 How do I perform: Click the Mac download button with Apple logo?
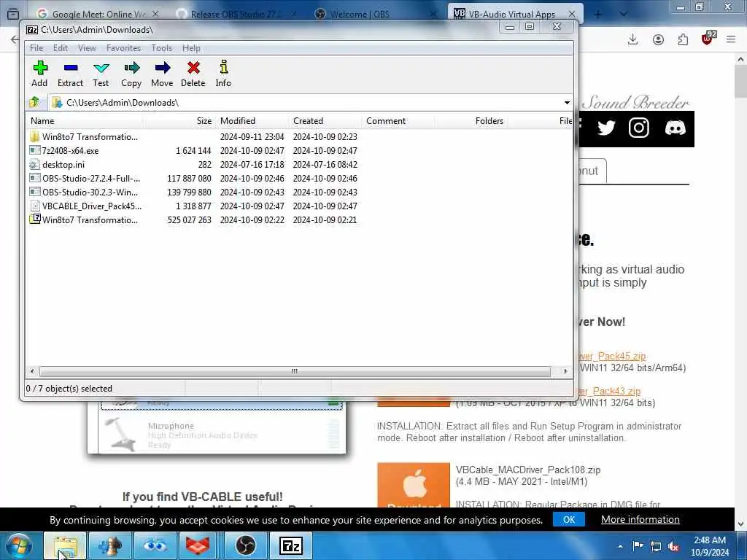pos(414,485)
